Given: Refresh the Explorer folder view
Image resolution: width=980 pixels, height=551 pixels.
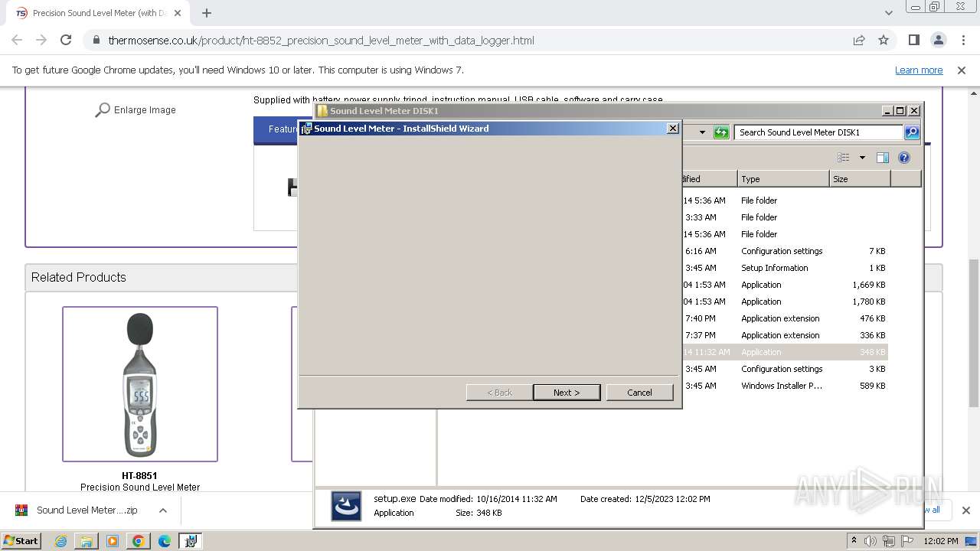Looking at the screenshot, I should (721, 132).
